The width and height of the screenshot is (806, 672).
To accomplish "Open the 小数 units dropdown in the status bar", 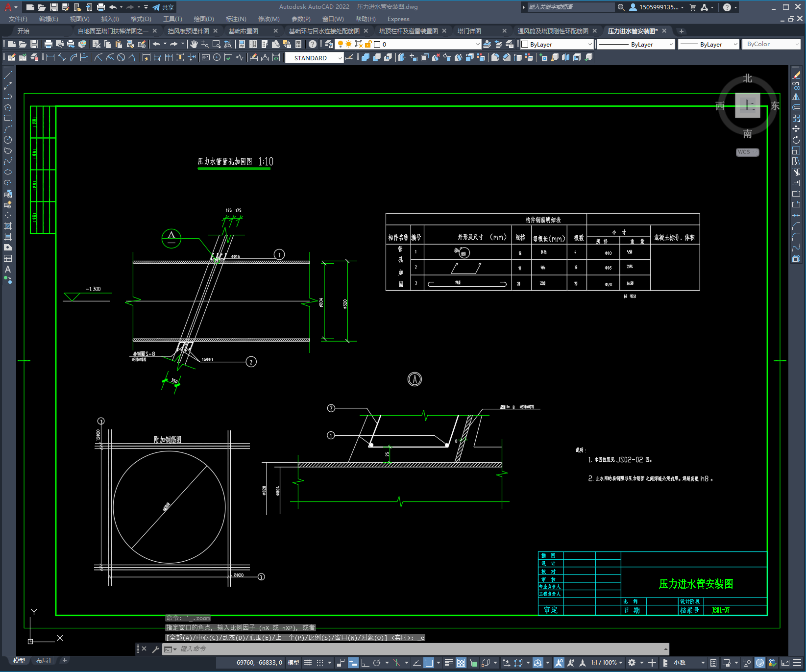I will (689, 663).
